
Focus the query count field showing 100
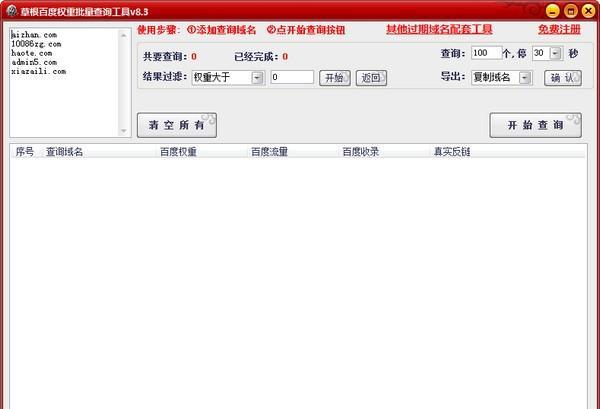pyautogui.click(x=486, y=53)
